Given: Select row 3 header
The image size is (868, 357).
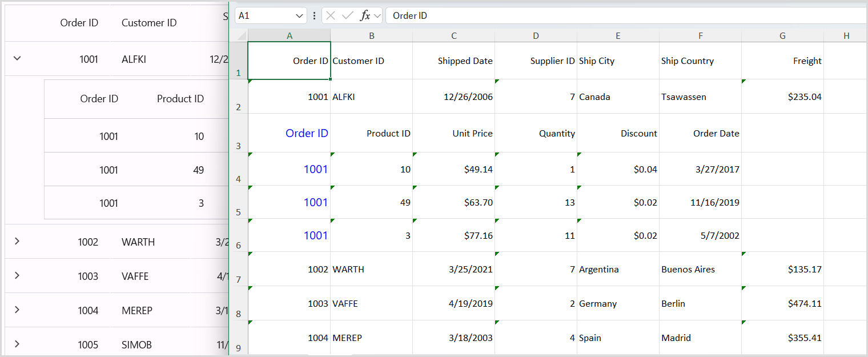Looking at the screenshot, I should 238,133.
